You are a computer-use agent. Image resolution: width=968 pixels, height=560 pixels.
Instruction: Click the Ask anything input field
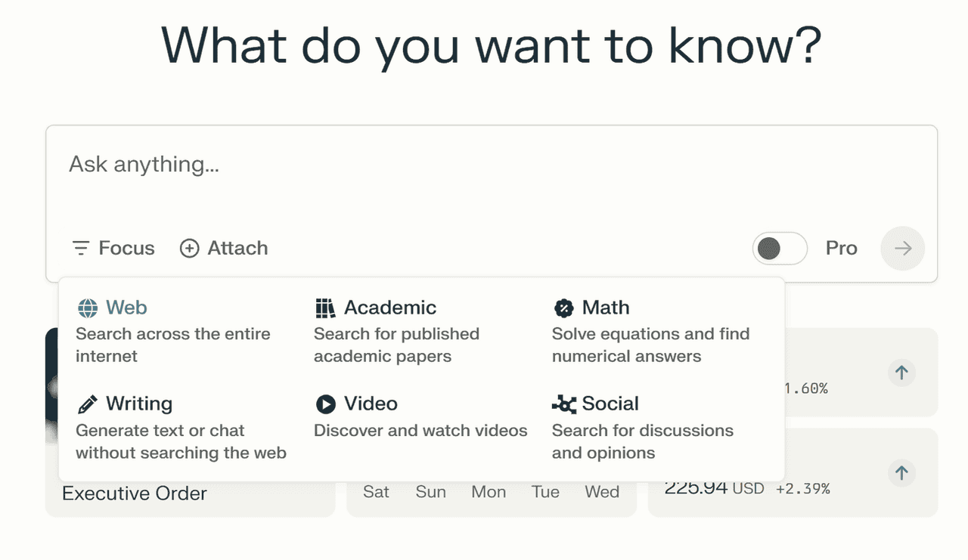click(492, 174)
